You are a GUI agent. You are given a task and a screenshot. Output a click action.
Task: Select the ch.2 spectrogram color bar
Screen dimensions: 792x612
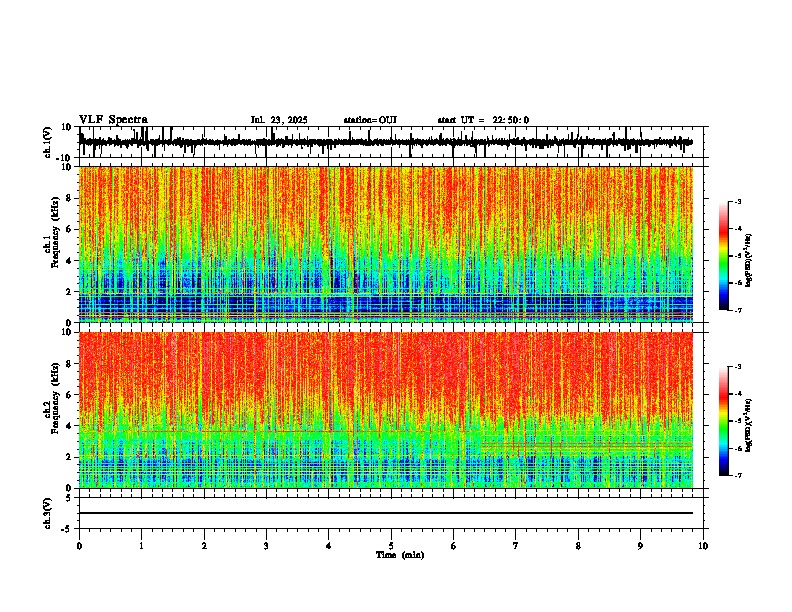(723, 421)
